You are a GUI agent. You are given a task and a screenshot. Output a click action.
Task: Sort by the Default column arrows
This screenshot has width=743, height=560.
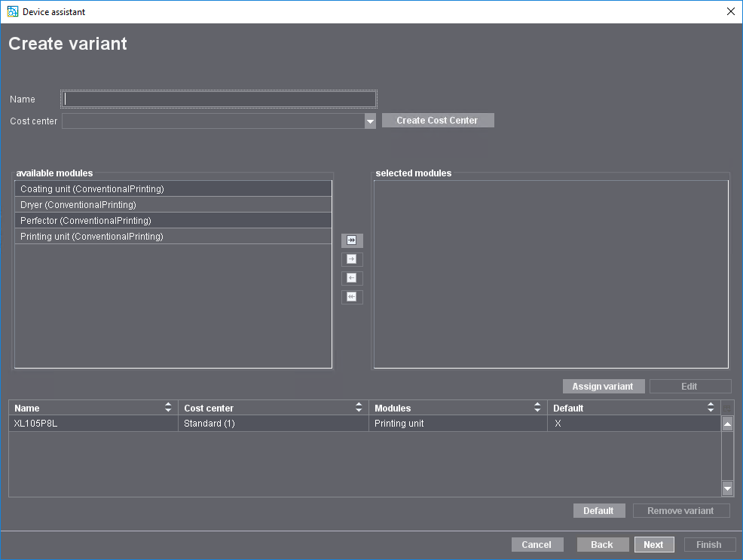pos(709,407)
